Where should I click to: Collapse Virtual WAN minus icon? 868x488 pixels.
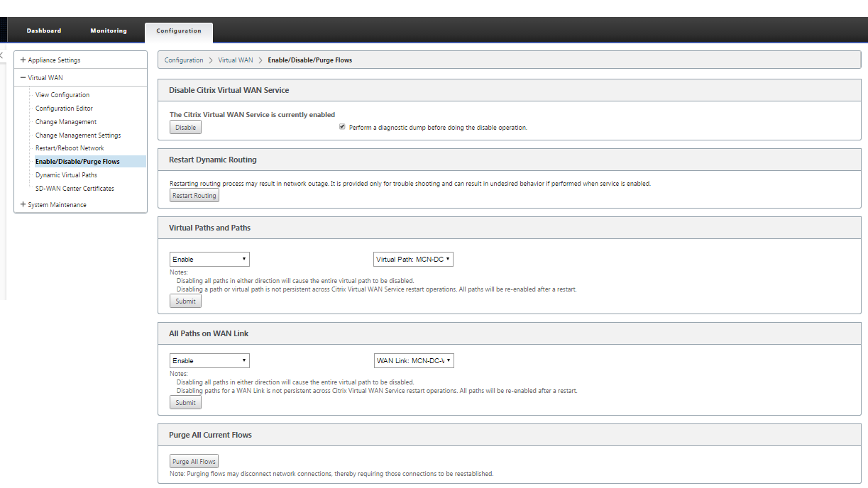click(23, 78)
